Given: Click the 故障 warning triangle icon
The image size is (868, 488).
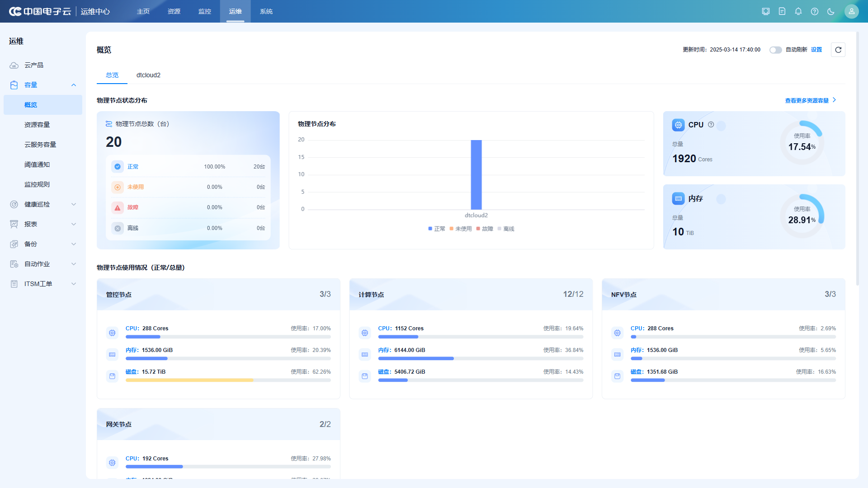Looking at the screenshot, I should (118, 207).
